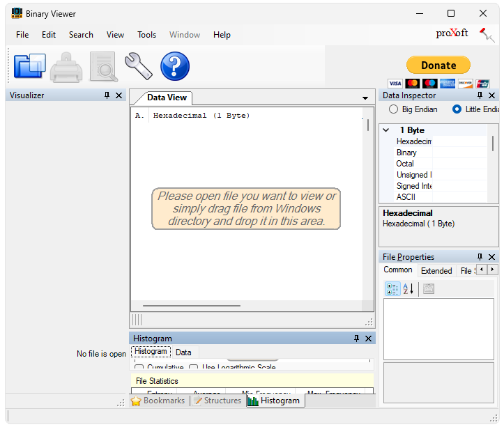Viewport: 504px width, 427px height.
Task: Open the Structures bottom tab
Action: tap(217, 401)
